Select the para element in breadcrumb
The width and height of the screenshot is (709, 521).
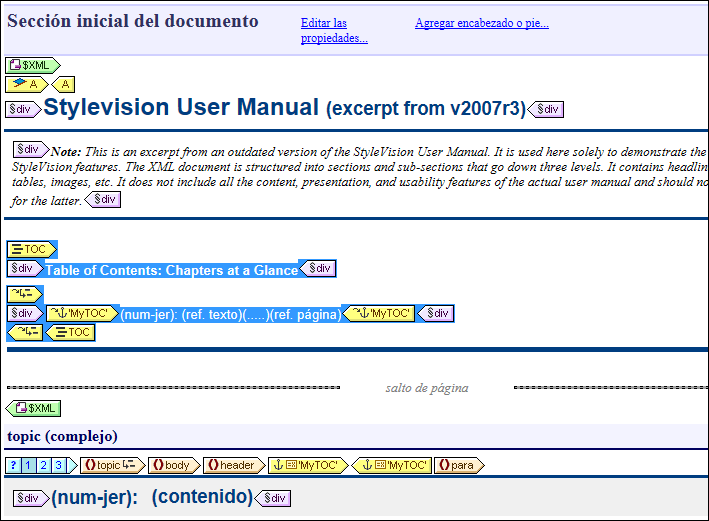coord(458,465)
